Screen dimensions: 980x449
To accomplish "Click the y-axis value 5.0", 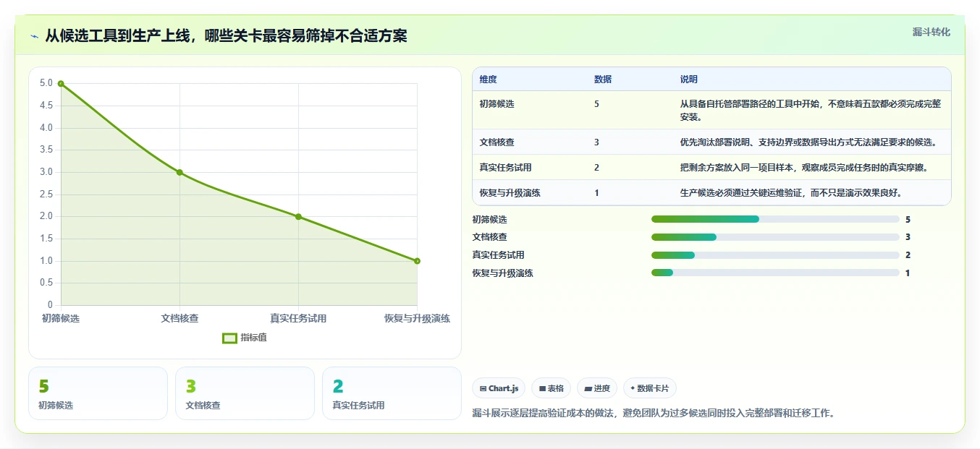I will click(46, 83).
